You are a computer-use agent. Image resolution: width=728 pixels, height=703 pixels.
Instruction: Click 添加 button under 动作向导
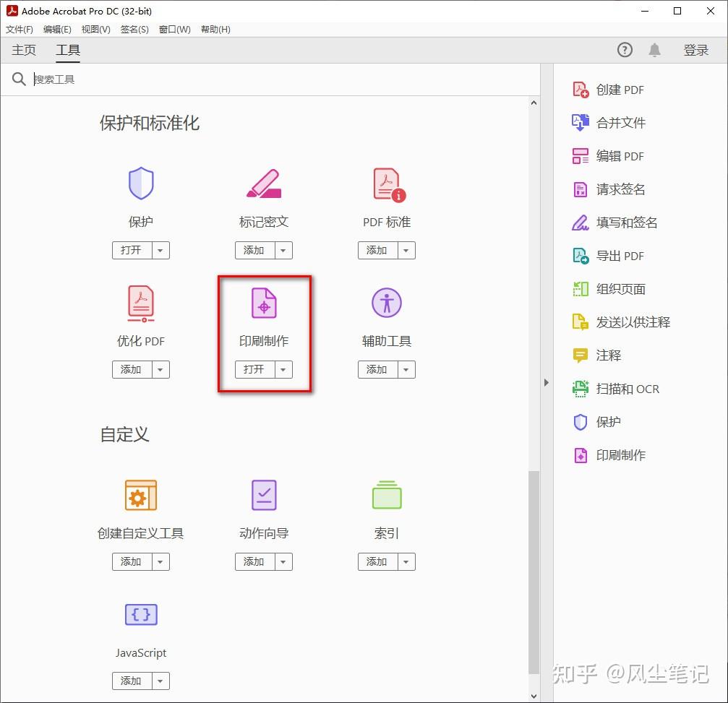click(x=255, y=562)
